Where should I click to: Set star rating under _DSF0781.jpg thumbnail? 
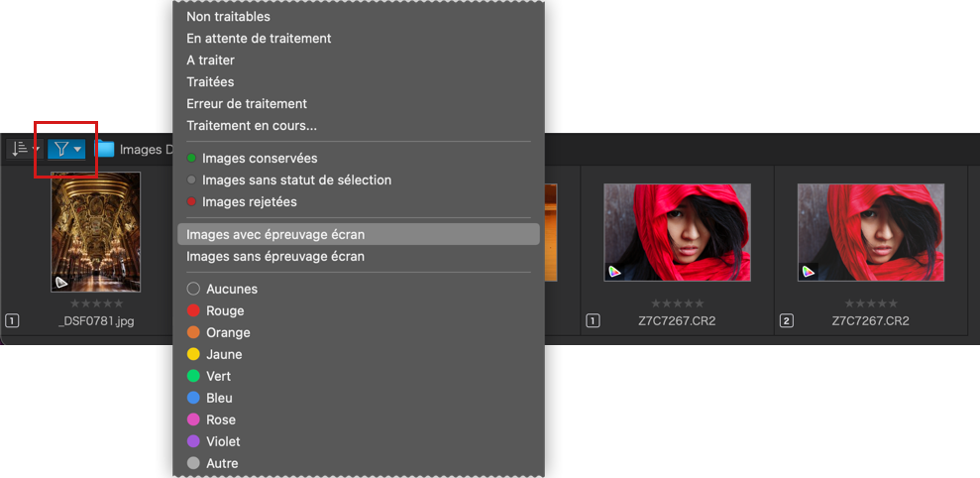pyautogui.click(x=96, y=303)
